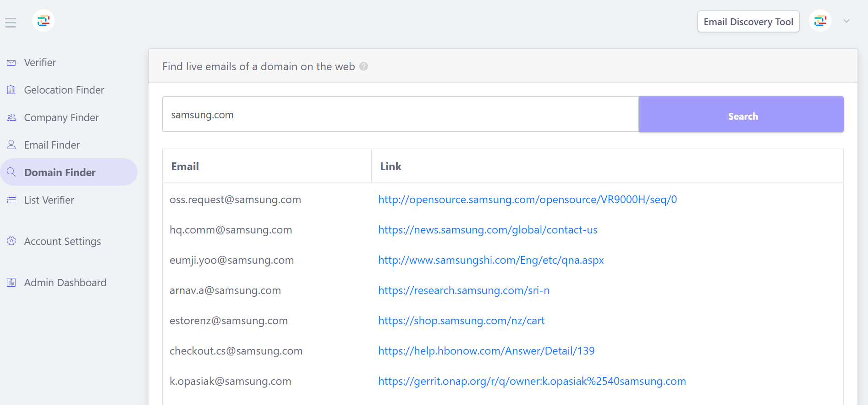Open the news.samsung.com contact-us link
Screen dimensions: 868x405
coord(488,230)
